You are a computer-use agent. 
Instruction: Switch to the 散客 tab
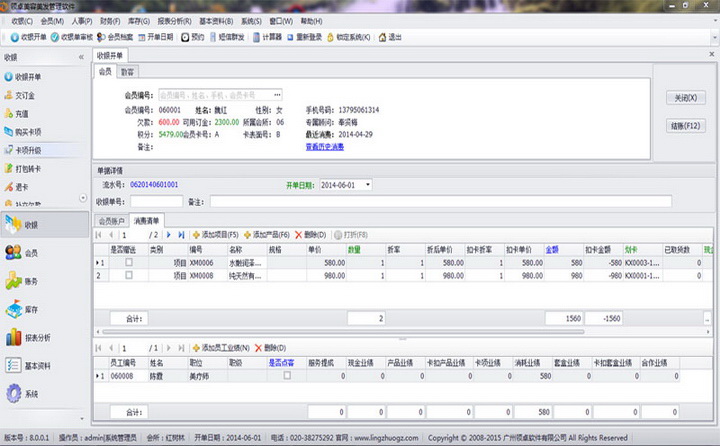(127, 72)
